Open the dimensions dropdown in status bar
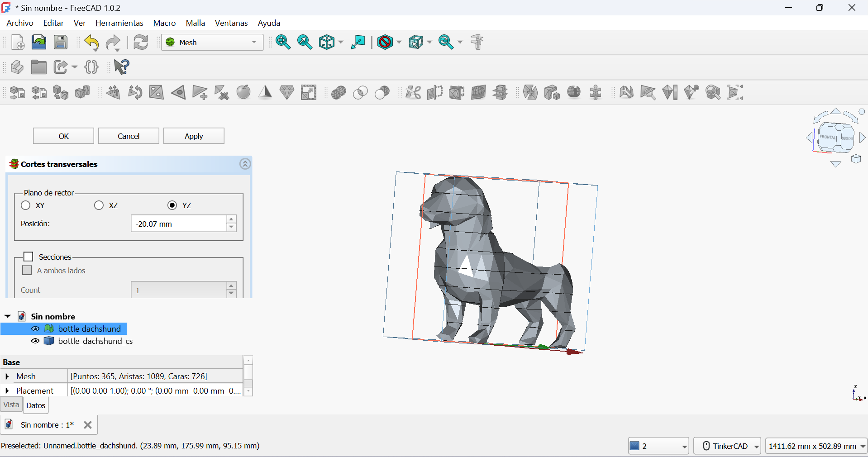868x457 pixels. [816, 446]
